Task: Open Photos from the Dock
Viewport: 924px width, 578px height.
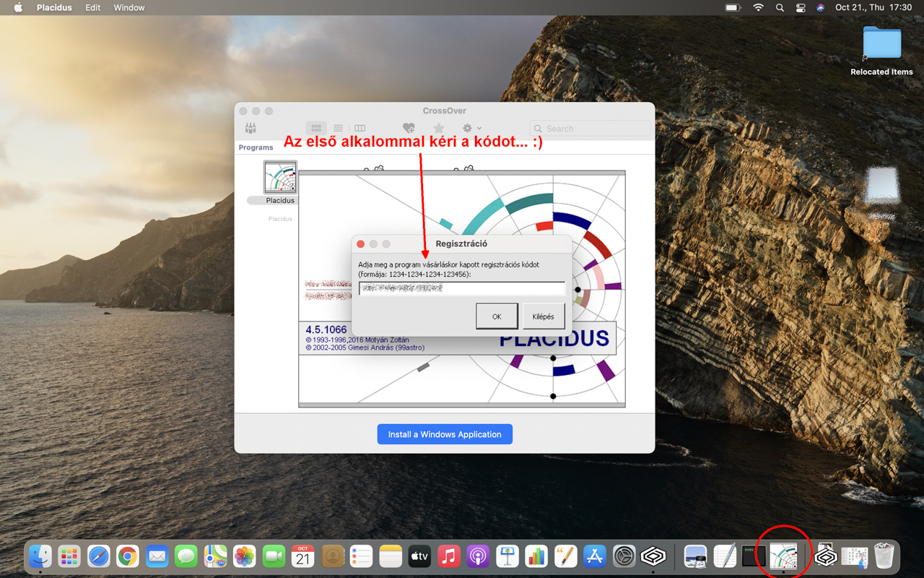Action: coord(245,556)
